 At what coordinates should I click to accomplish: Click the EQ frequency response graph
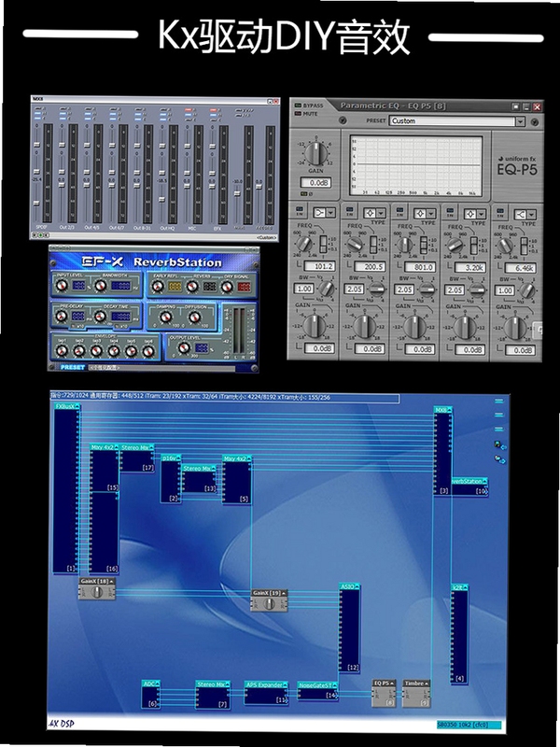point(416,164)
